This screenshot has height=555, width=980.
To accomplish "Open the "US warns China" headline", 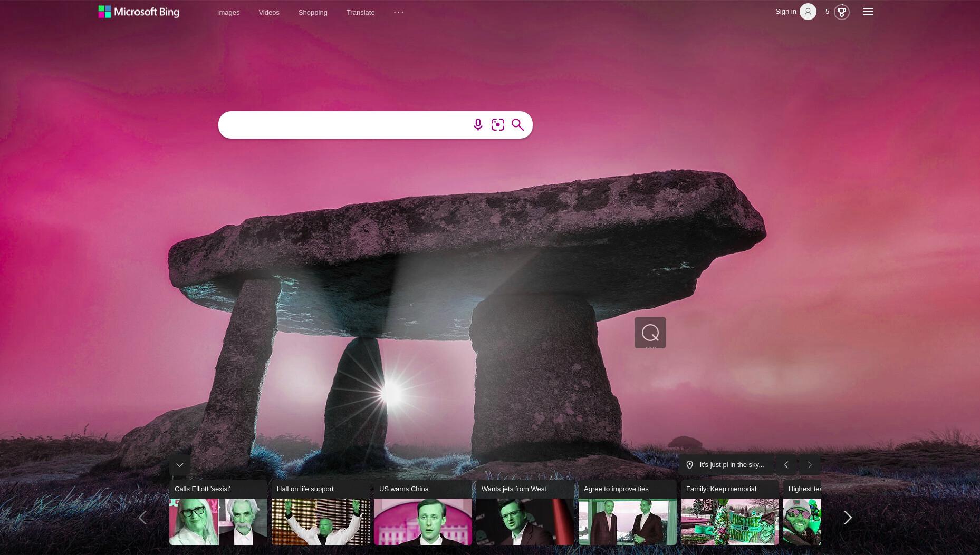I will [404, 489].
